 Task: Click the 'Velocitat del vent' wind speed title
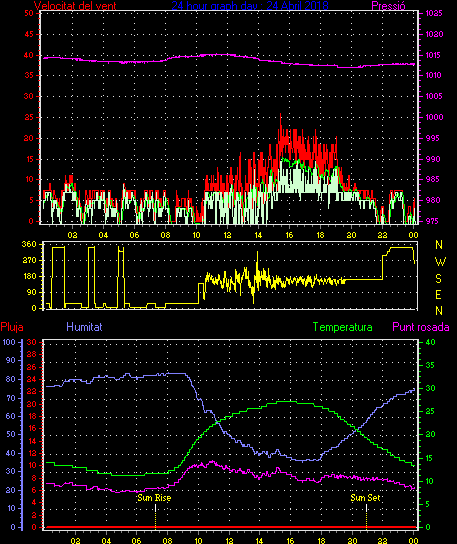pyautogui.click(x=75, y=5)
